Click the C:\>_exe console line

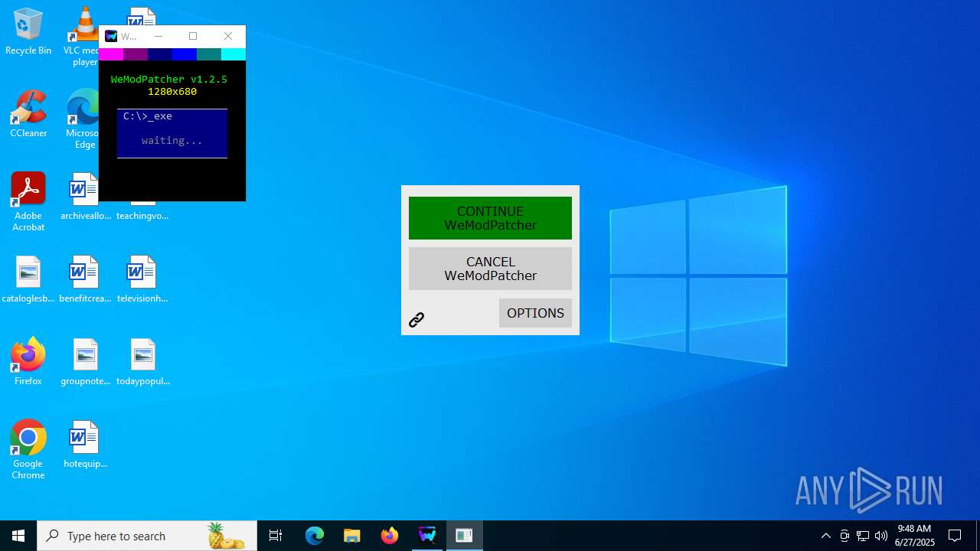coord(148,116)
